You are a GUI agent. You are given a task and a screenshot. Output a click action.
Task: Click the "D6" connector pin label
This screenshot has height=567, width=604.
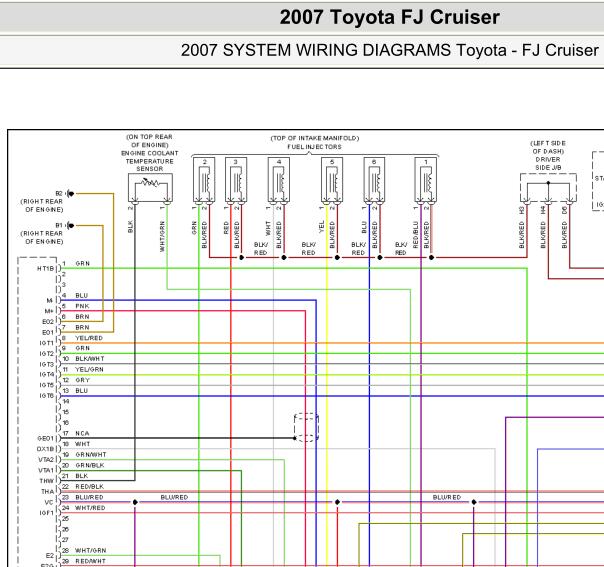(x=564, y=211)
